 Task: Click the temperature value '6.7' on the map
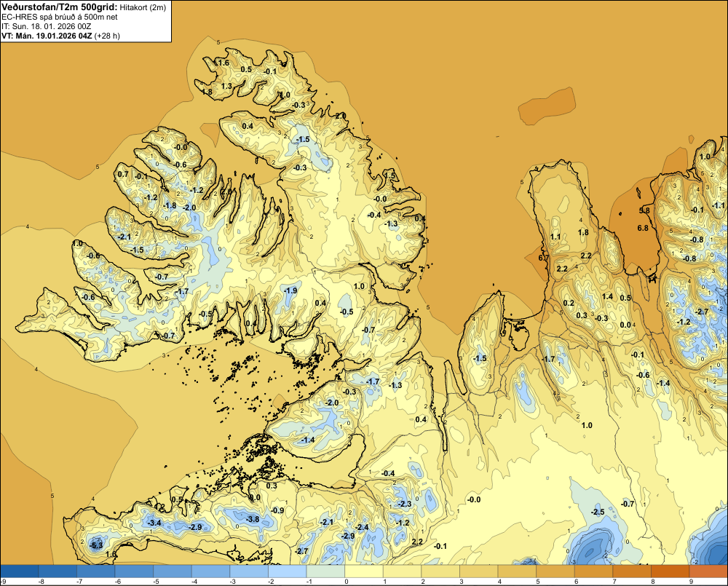[x=544, y=258]
